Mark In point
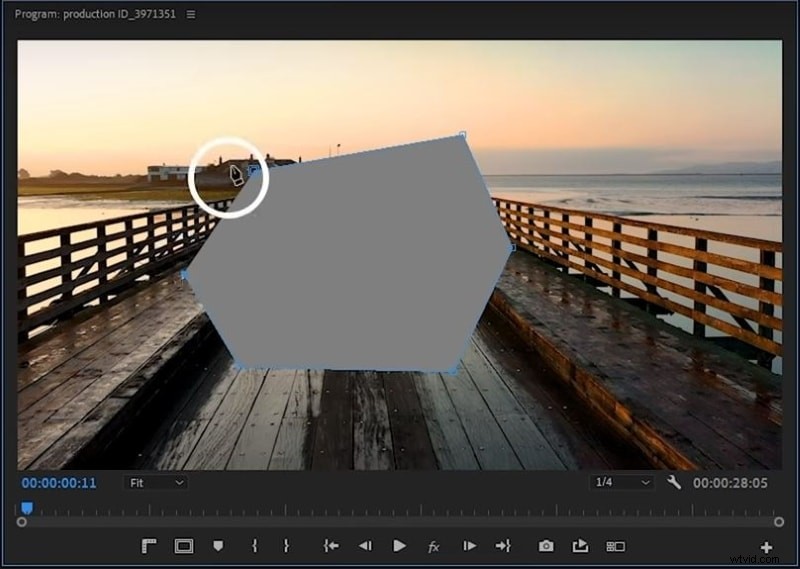This screenshot has width=800, height=569. 255,546
